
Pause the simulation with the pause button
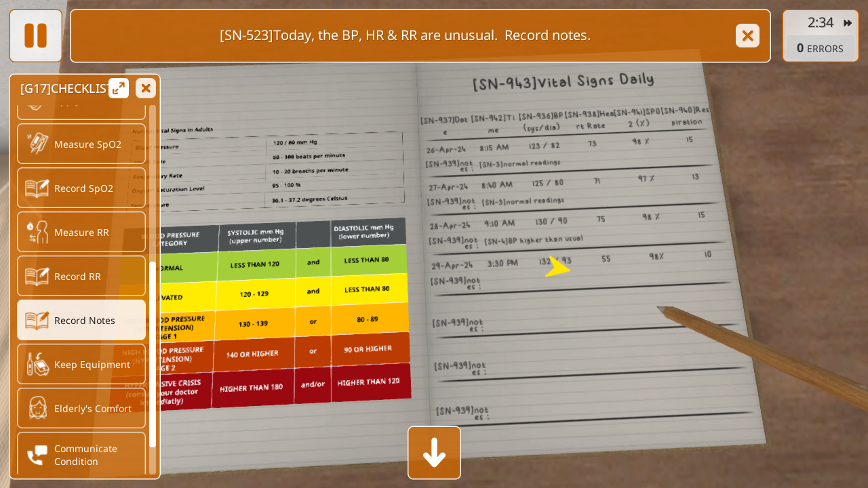pos(35,36)
